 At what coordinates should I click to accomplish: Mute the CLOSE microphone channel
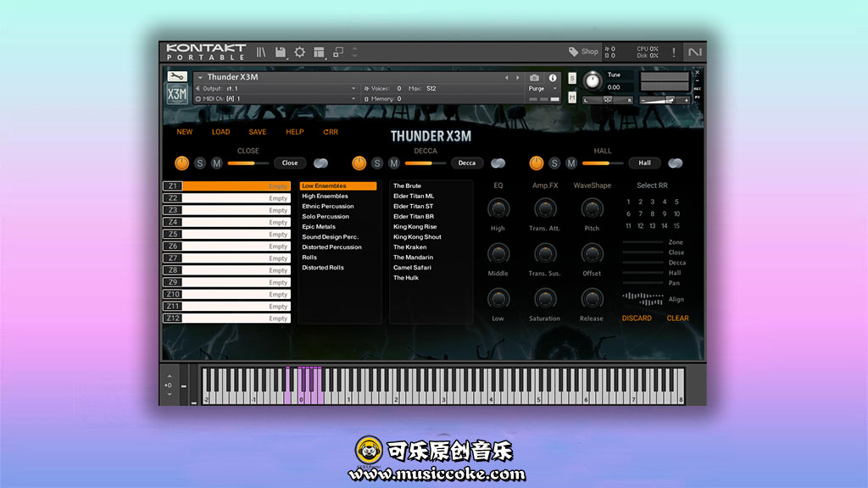pyautogui.click(x=216, y=164)
